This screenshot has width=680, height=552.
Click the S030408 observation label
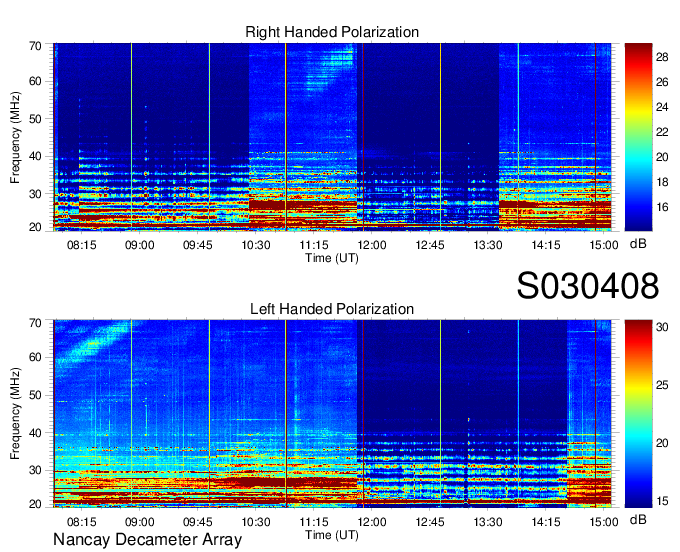pyautogui.click(x=588, y=286)
